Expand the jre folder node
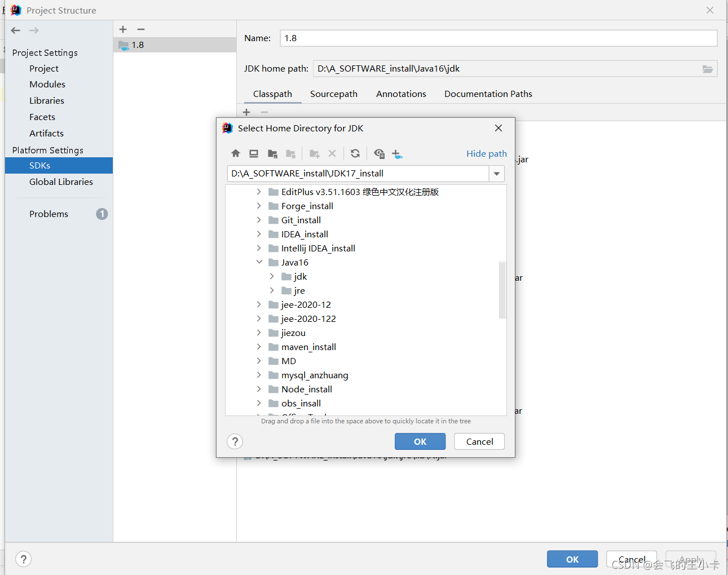The image size is (728, 575). click(x=272, y=290)
